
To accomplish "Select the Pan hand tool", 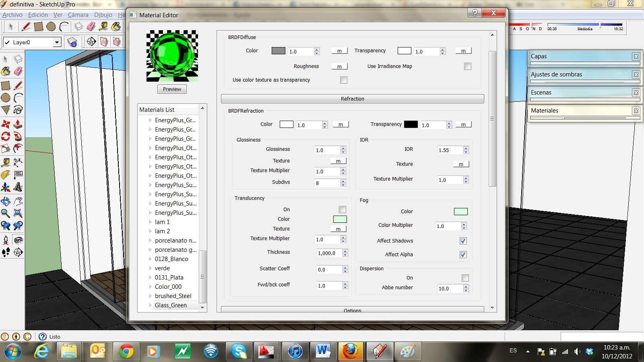I will coord(18,201).
